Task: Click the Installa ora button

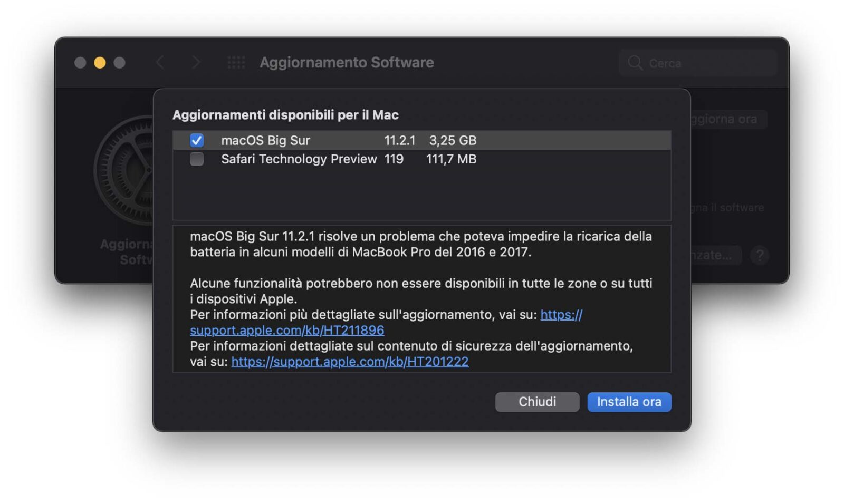Action: [x=629, y=402]
